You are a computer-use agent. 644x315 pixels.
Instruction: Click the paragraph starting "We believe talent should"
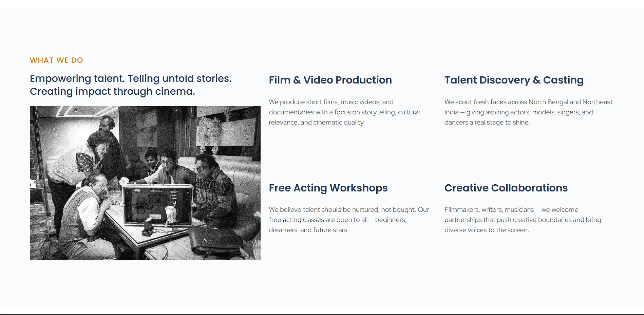point(349,220)
